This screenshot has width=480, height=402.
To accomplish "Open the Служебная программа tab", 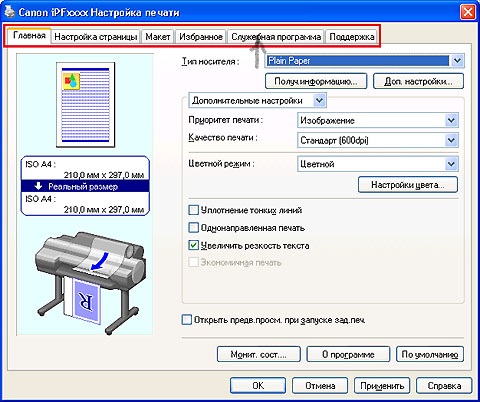I will (276, 37).
